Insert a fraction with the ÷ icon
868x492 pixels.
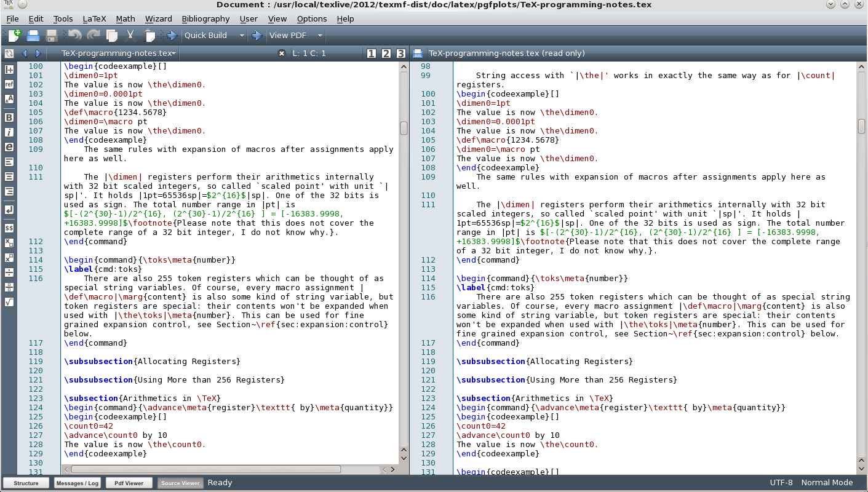pos(9,273)
